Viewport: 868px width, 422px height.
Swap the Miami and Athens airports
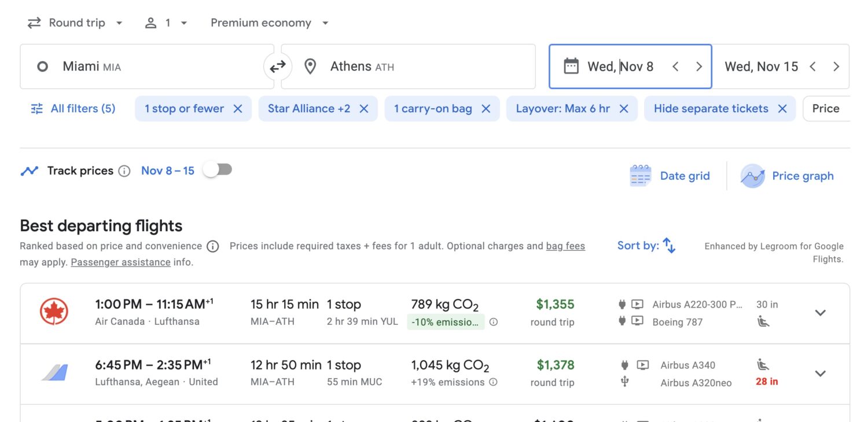point(277,66)
